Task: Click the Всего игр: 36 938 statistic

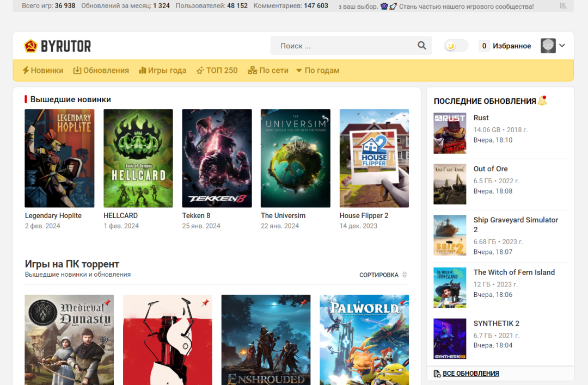Action: 48,5
